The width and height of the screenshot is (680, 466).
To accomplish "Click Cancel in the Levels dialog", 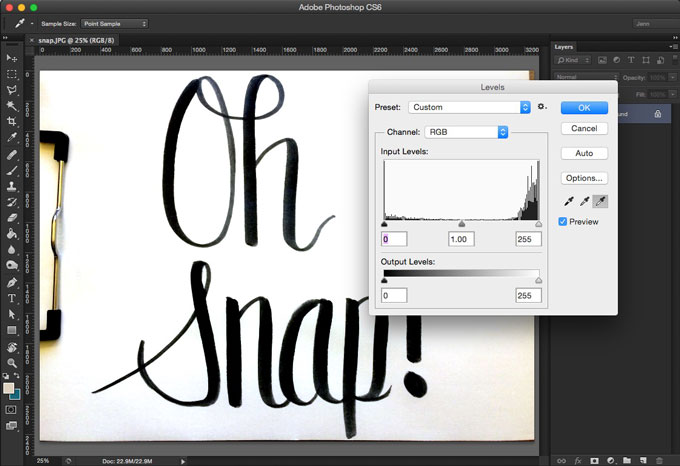I will coord(584,128).
